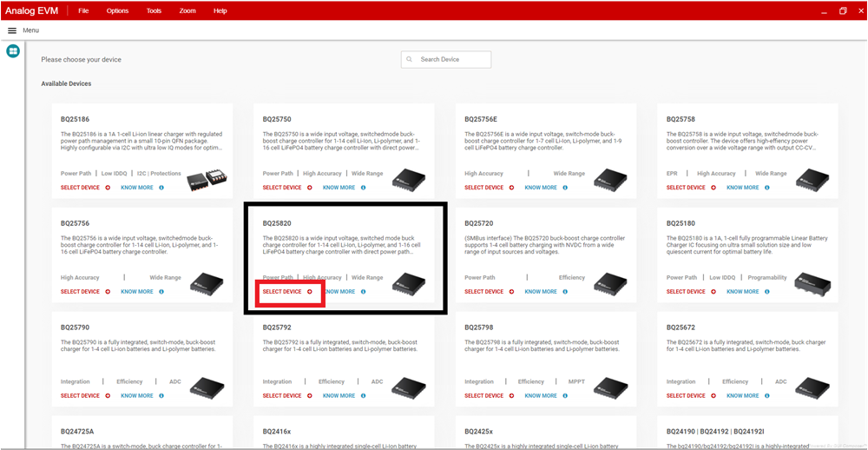This screenshot has height=450, width=868.
Task: Click the BQ25186 chip package image
Action: [x=207, y=180]
